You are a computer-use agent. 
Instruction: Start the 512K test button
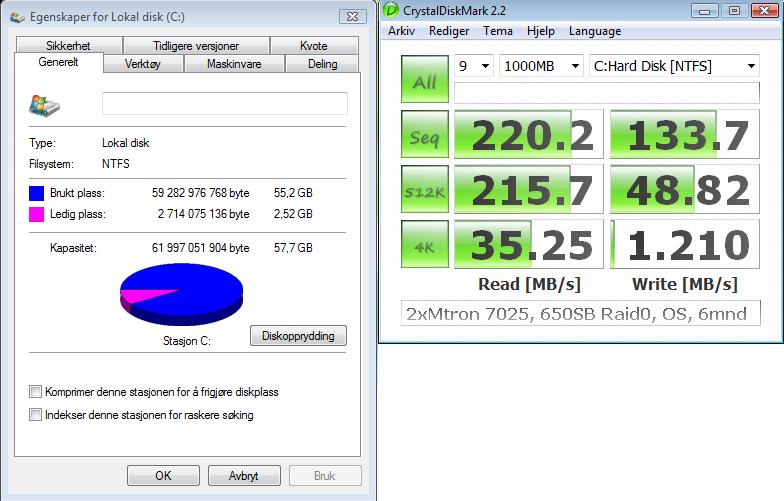coord(425,189)
